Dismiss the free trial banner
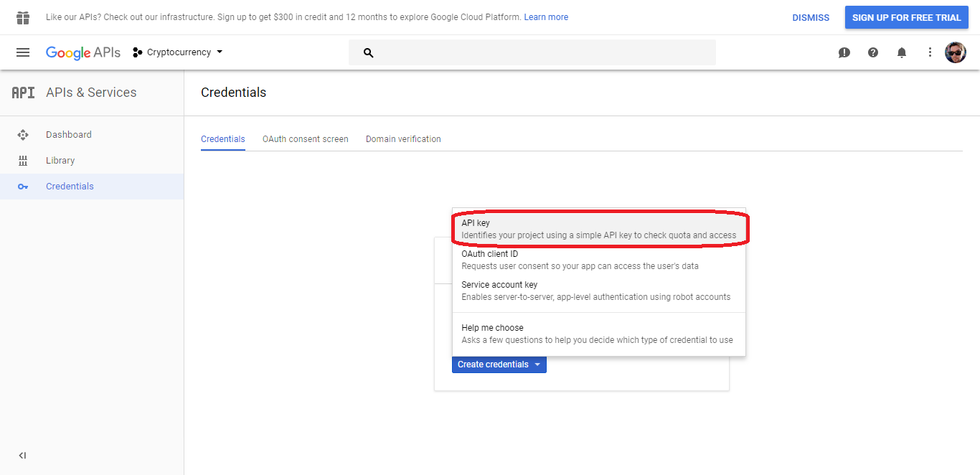 pos(811,17)
